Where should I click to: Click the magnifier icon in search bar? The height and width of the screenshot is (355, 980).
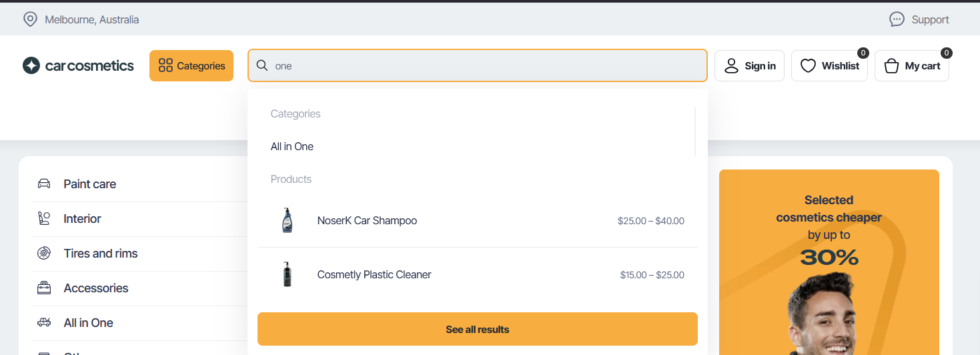[x=262, y=65]
